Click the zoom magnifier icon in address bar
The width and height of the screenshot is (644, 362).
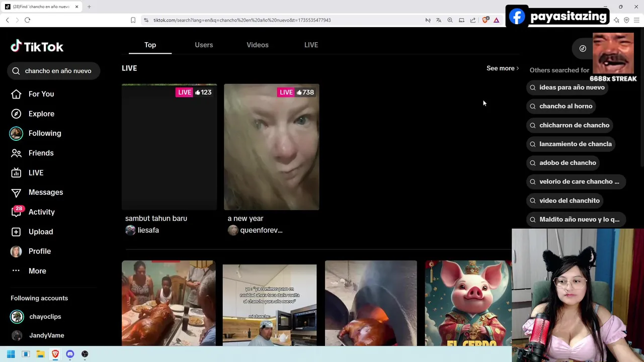tap(450, 20)
